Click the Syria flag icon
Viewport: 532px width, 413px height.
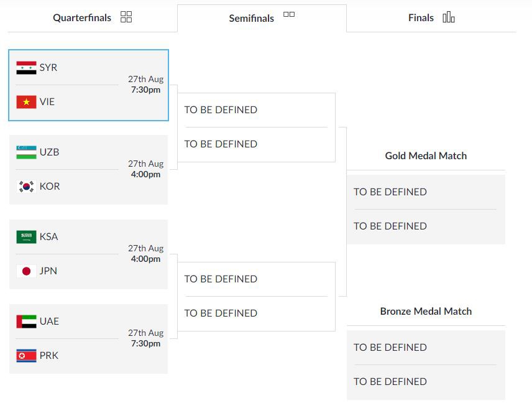(26, 68)
